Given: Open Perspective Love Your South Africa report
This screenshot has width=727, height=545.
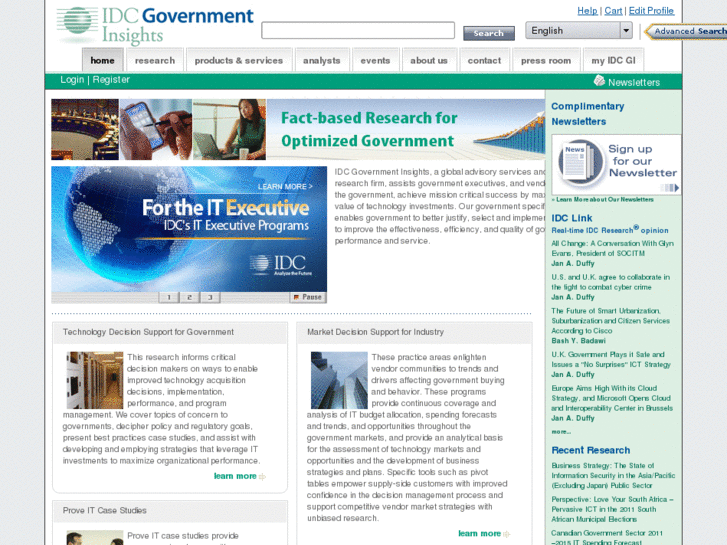Looking at the screenshot, I should [612, 509].
